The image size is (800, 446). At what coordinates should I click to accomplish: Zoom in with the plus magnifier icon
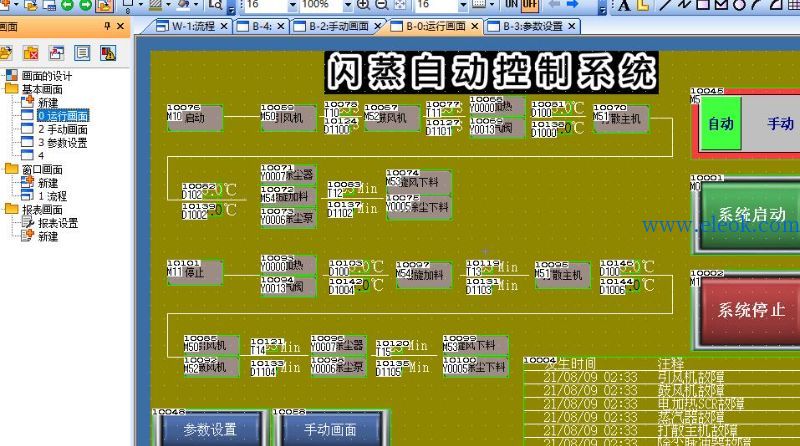363,5
